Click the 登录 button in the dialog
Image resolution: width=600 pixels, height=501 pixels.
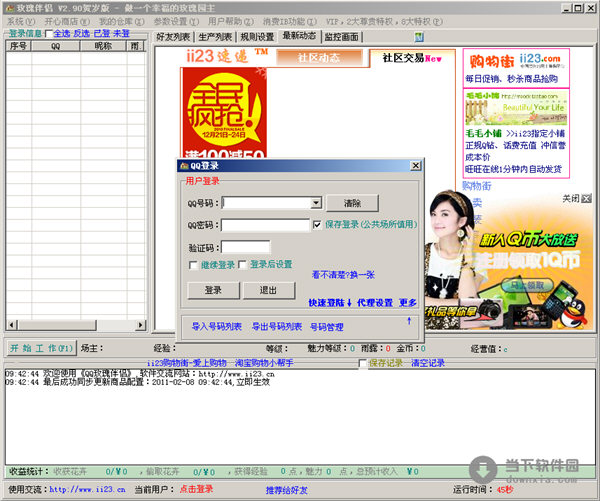pos(213,290)
